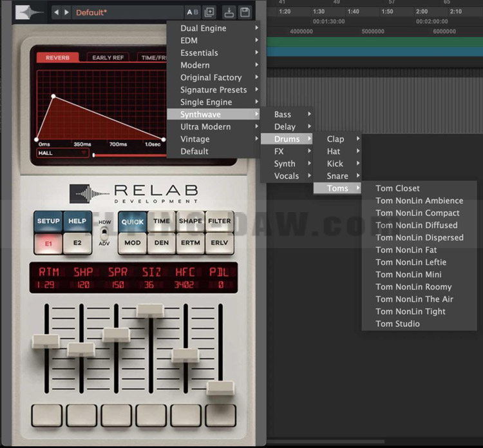Image resolution: width=483 pixels, height=448 pixels.
Task: Click 2:00 on the DAW timeline ruler
Action: click(421, 12)
